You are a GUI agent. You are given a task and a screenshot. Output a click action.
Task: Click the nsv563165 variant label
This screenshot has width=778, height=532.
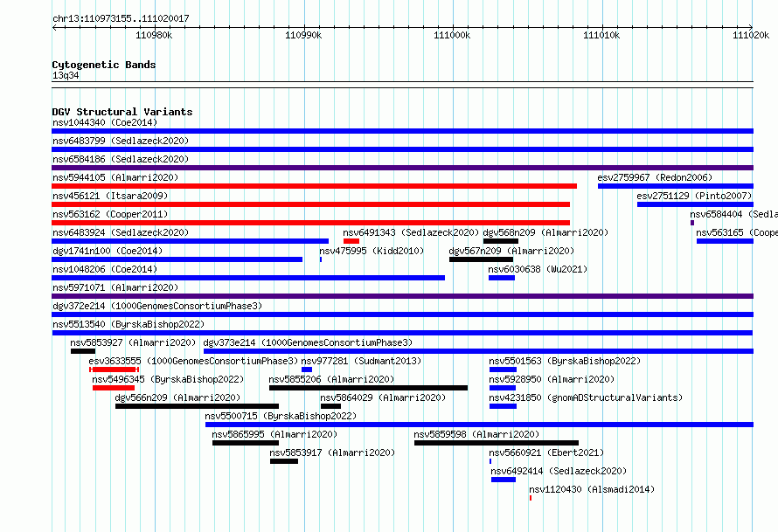tap(736, 232)
